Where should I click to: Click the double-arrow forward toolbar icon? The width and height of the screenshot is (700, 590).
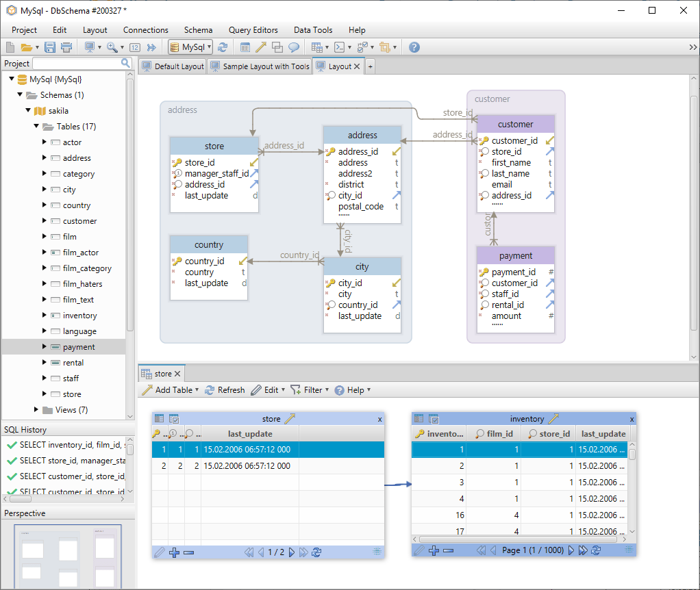152,47
